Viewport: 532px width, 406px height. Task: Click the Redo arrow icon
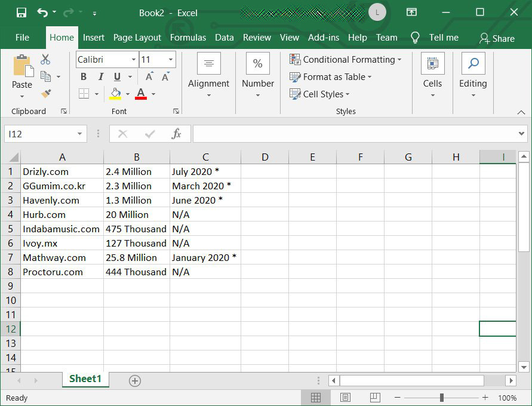pos(69,13)
